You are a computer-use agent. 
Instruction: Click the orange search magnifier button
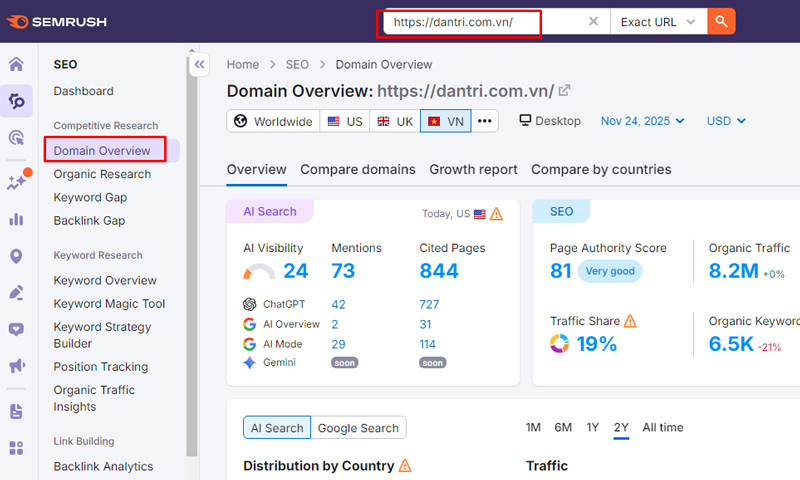pyautogui.click(x=721, y=22)
